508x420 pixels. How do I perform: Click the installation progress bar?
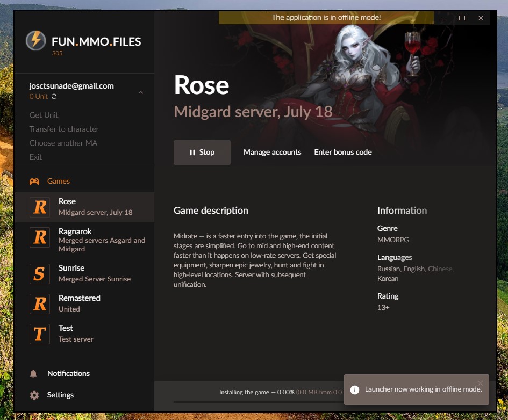click(x=258, y=401)
